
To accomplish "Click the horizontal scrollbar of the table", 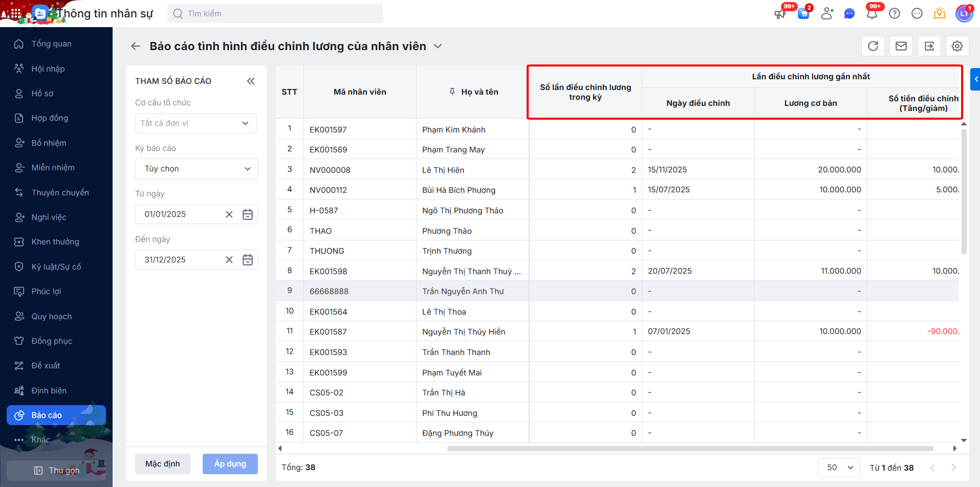I will 690,449.
